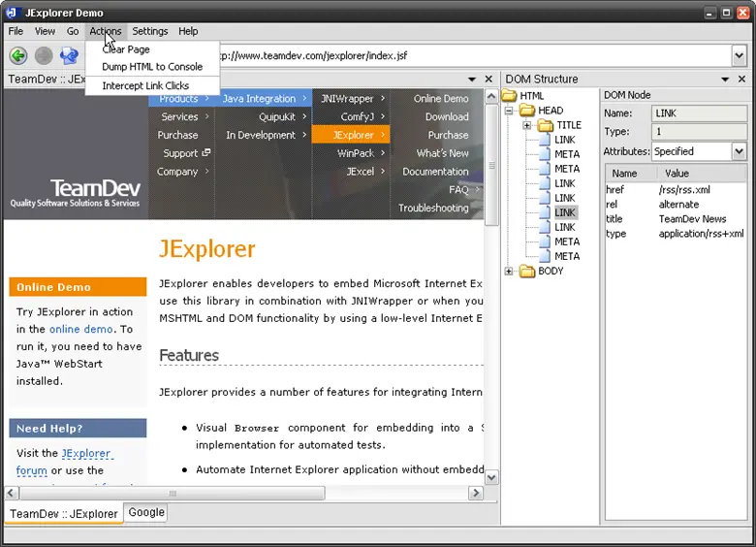Click the href attribute row
Image resolution: width=756 pixels, height=547 pixels.
coord(676,190)
